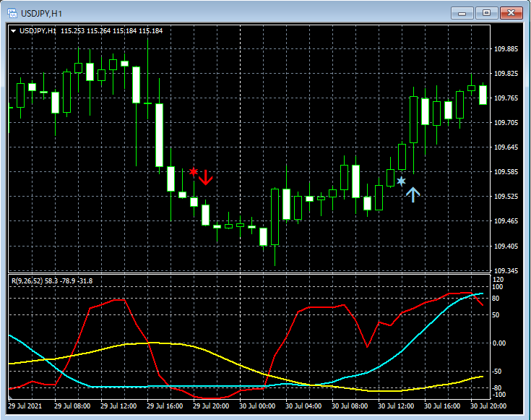Image resolution: width=531 pixels, height=420 pixels.
Task: Expand the chart title dropdown triangle
Action: [x=14, y=31]
